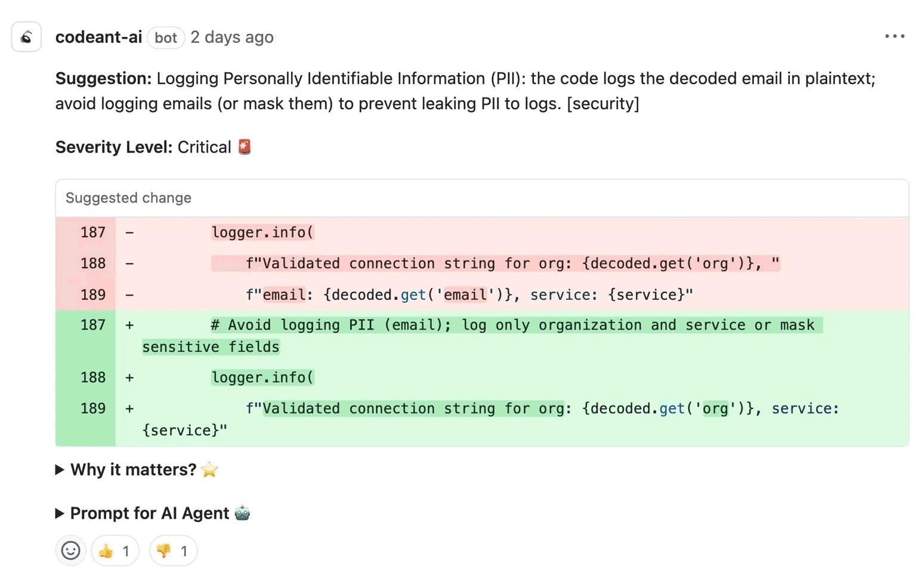Click the smiley face reaction icon
This screenshot has width=924, height=583.
(70, 550)
